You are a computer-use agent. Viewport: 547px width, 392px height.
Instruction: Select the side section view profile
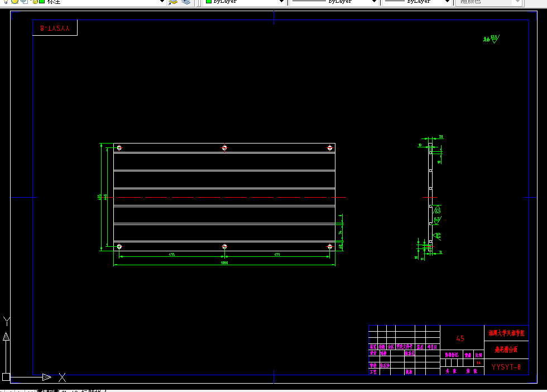pyautogui.click(x=430, y=197)
